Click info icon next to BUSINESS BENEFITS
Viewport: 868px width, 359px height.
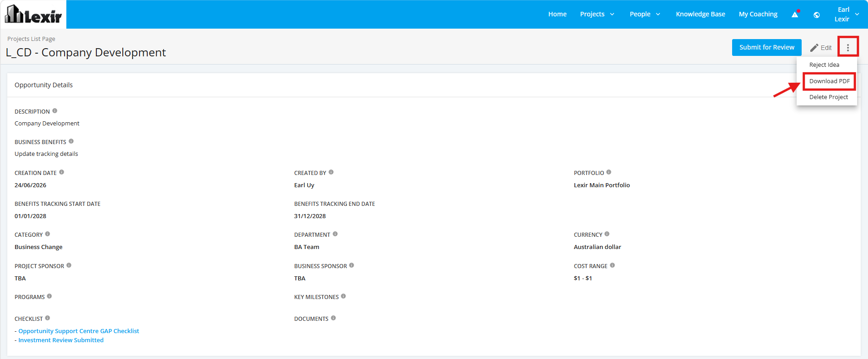point(71,141)
